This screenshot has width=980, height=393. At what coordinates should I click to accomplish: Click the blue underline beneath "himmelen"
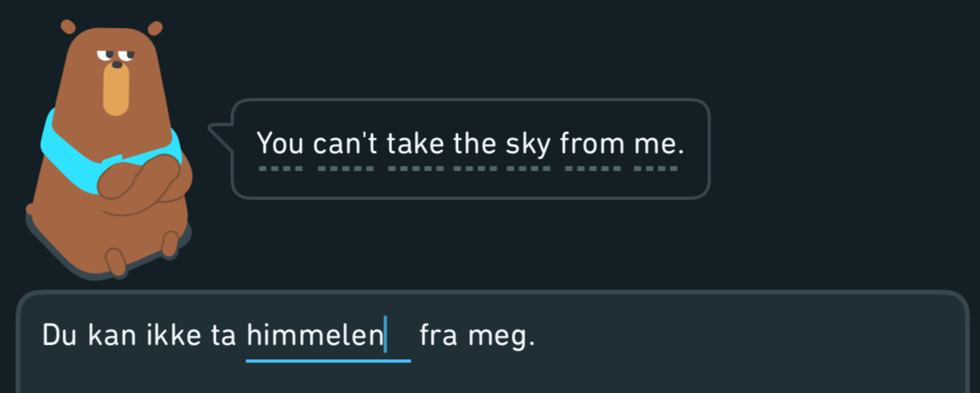(x=328, y=360)
